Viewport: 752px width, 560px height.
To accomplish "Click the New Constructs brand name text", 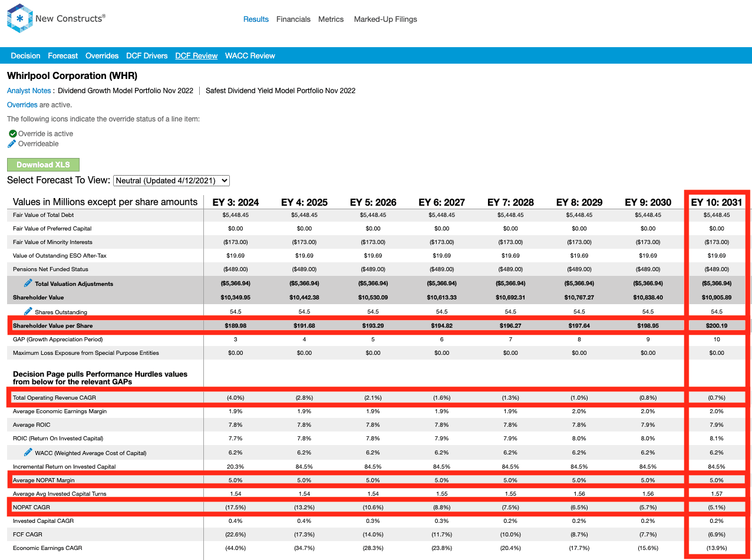I will 70,18.
